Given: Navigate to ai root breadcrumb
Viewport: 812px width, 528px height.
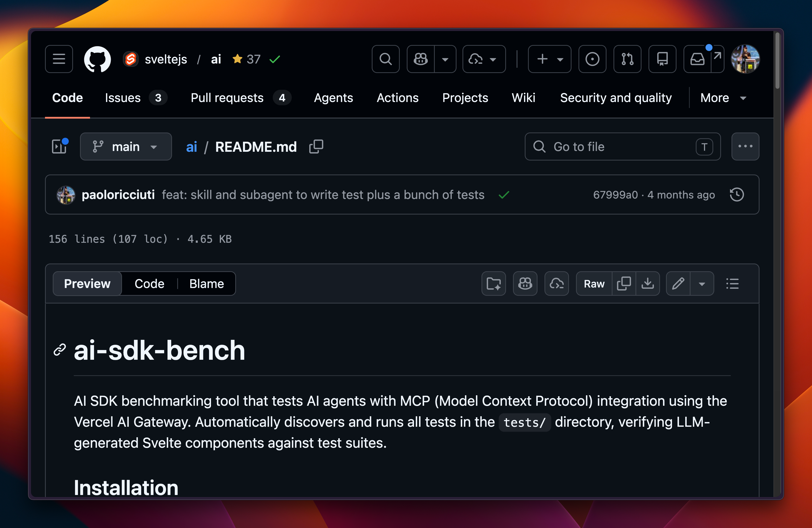Looking at the screenshot, I should click(191, 147).
